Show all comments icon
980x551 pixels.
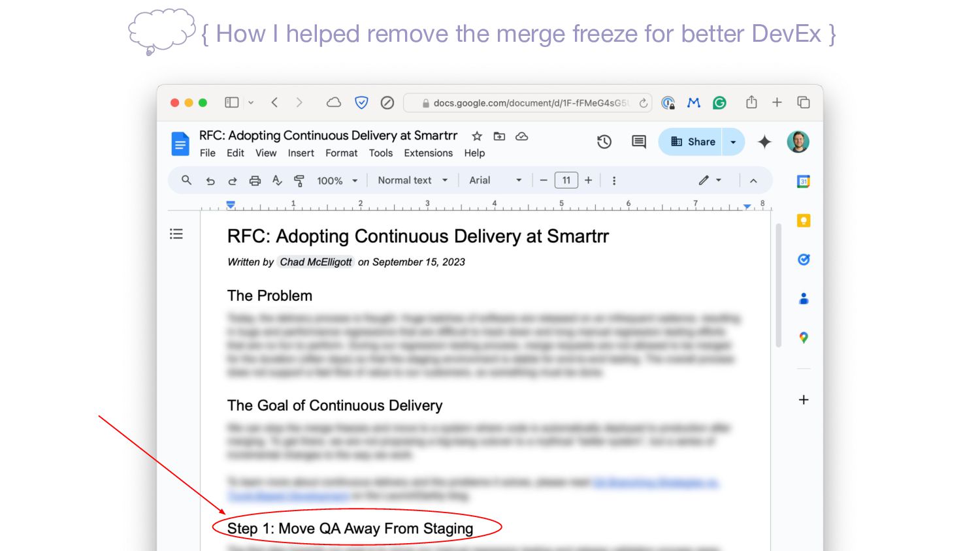639,142
